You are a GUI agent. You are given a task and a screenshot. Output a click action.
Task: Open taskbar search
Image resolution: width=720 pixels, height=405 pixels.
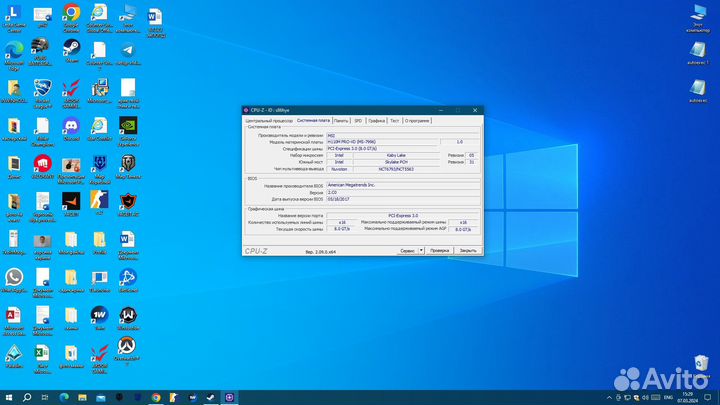[x=27, y=397]
